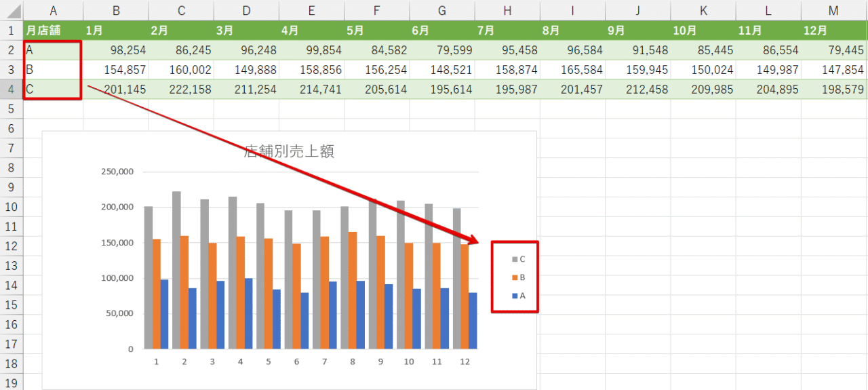This screenshot has height=390, width=868.
Task: Select the chart title 店舗別売上額
Action: pyautogui.click(x=289, y=152)
